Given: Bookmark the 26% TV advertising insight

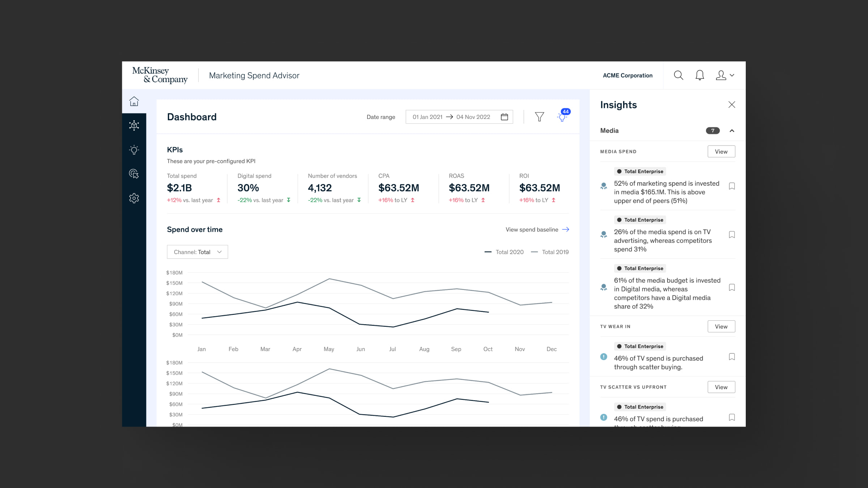Looking at the screenshot, I should tap(732, 235).
